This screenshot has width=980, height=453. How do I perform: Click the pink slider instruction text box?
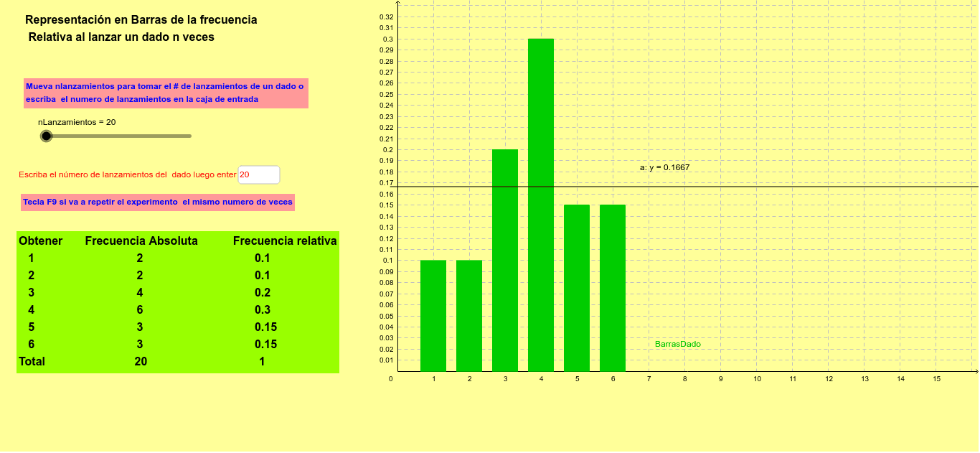pyautogui.click(x=166, y=93)
